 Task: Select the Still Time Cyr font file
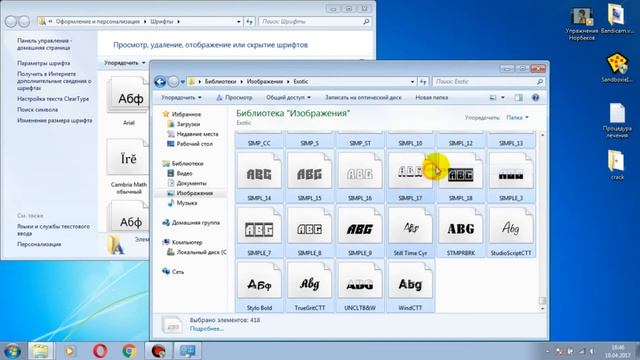pyautogui.click(x=410, y=231)
